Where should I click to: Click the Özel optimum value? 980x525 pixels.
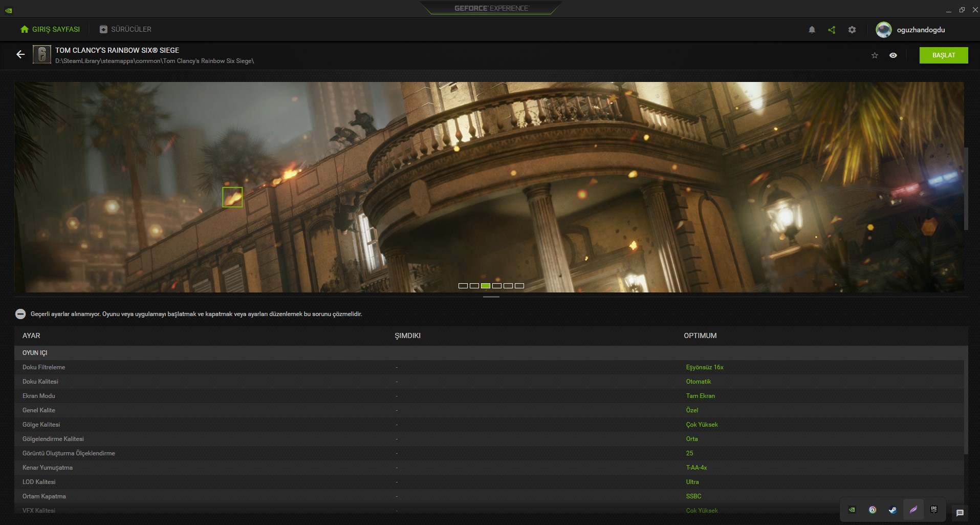pyautogui.click(x=692, y=410)
